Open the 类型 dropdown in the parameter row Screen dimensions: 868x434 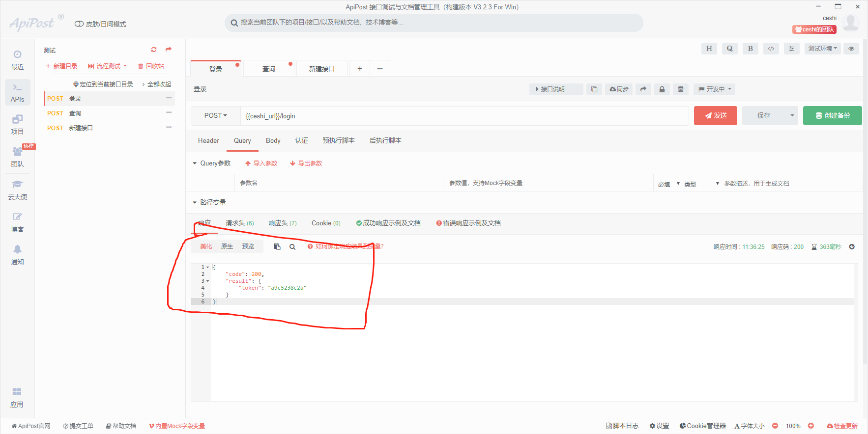pos(701,184)
